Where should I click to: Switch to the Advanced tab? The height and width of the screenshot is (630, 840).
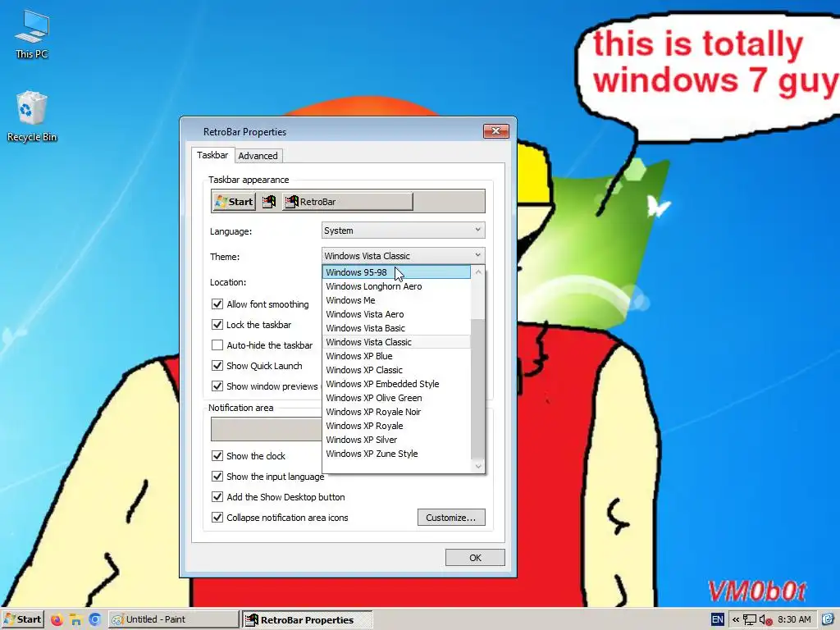(258, 156)
